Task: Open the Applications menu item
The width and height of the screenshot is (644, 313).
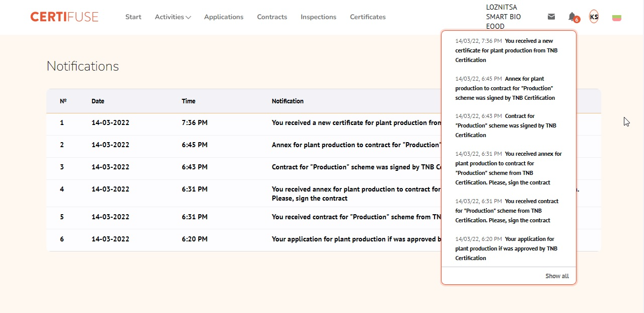Action: (224, 17)
